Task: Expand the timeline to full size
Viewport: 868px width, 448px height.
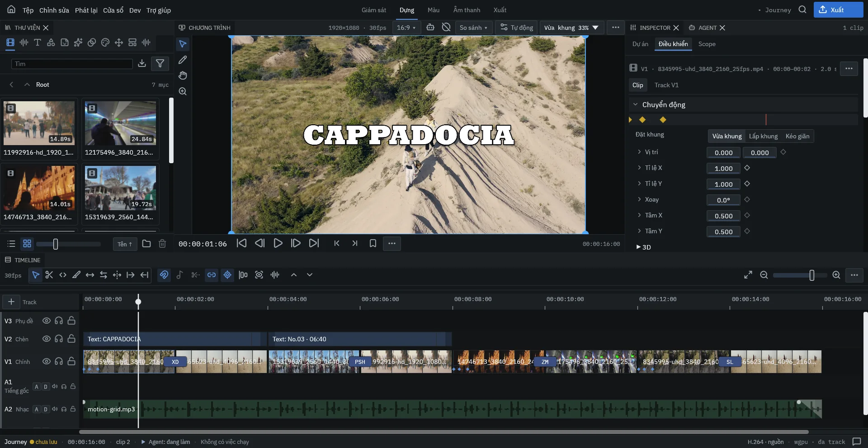Action: click(748, 275)
